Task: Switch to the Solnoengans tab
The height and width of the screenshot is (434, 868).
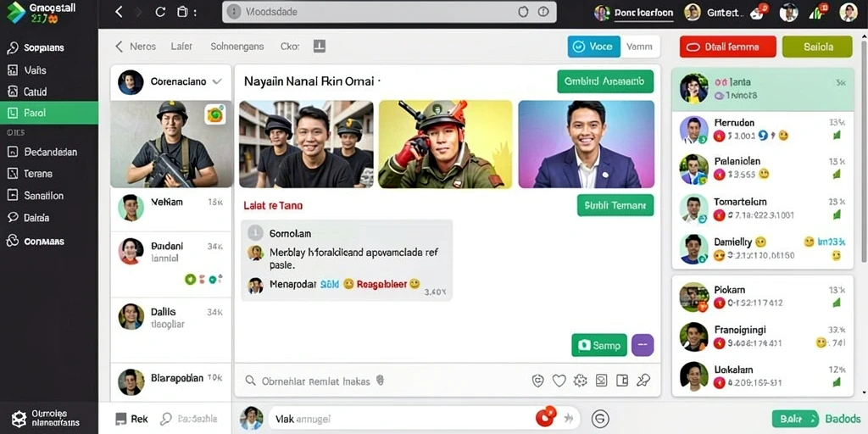Action: 237,47
